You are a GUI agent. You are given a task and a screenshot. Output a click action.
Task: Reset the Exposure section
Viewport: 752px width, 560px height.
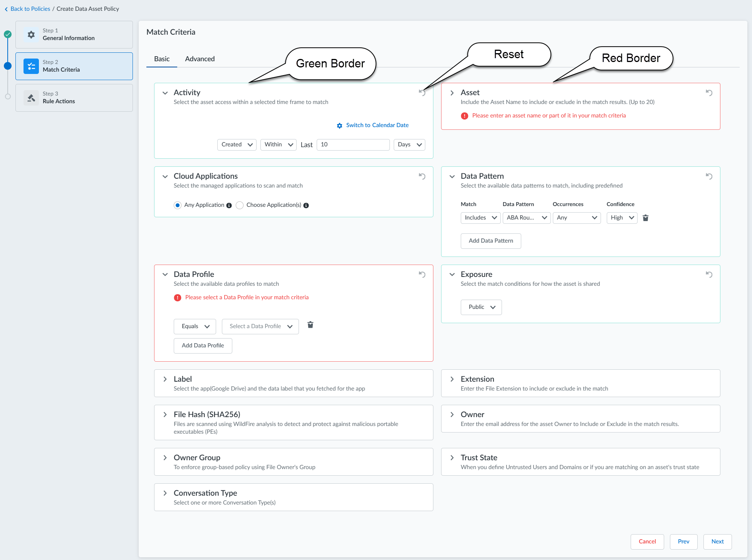pos(709,274)
